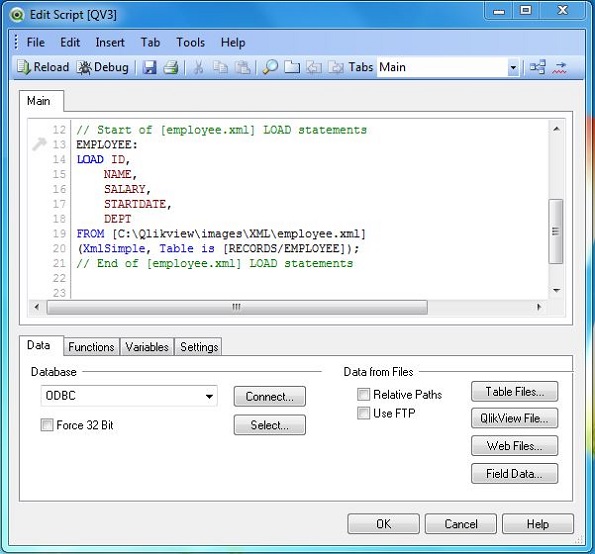This screenshot has height=554, width=595.
Task: Open the Tab menu
Action: pos(150,42)
